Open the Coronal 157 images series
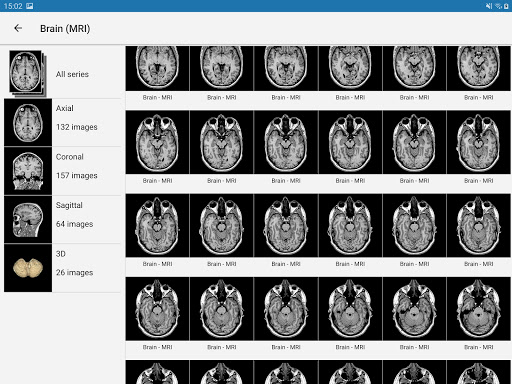 (x=62, y=171)
